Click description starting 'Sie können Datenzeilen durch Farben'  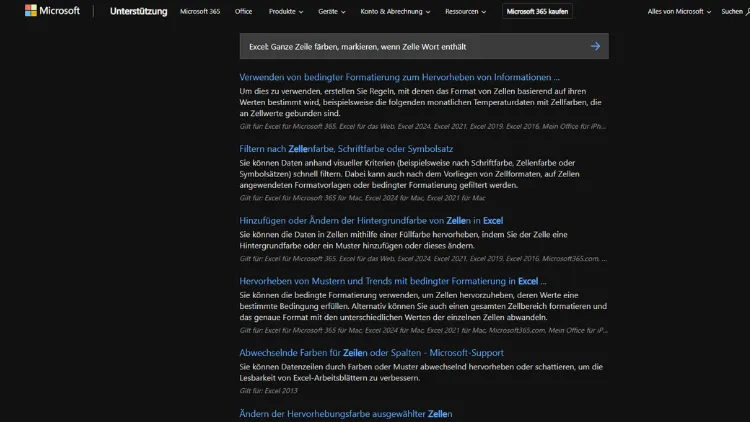click(x=421, y=372)
